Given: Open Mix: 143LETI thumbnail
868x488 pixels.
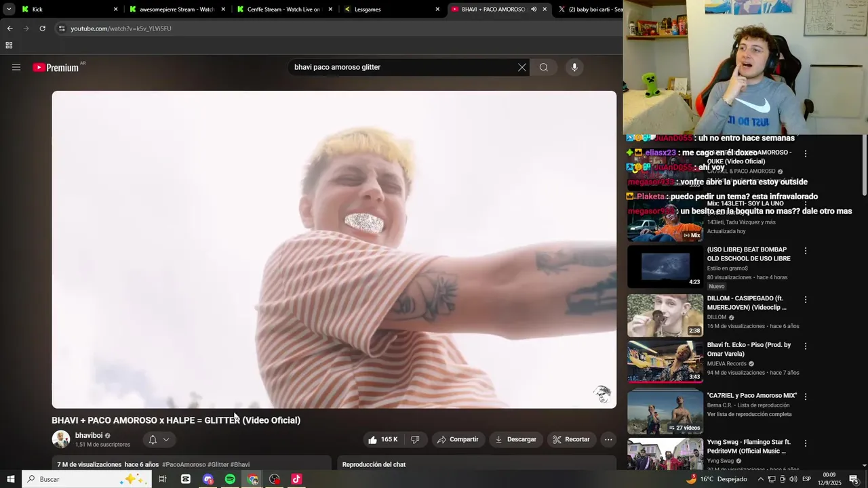Looking at the screenshot, I should [x=665, y=220].
